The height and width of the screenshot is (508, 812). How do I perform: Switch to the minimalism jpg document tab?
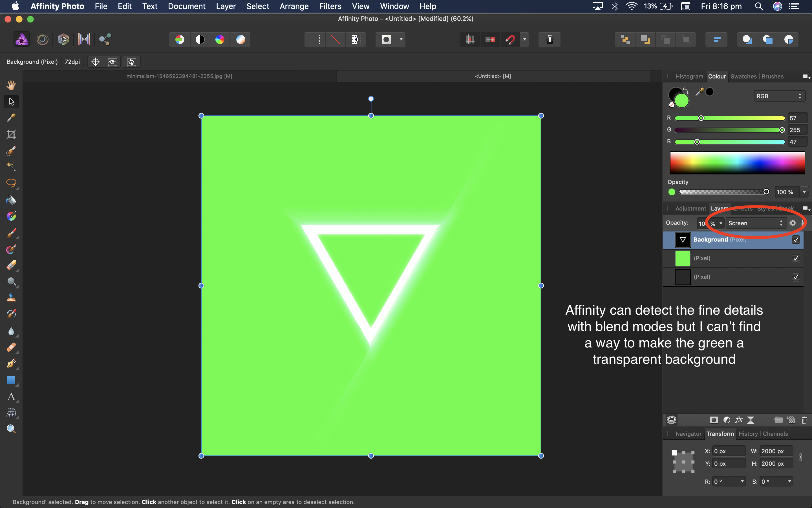click(x=179, y=76)
